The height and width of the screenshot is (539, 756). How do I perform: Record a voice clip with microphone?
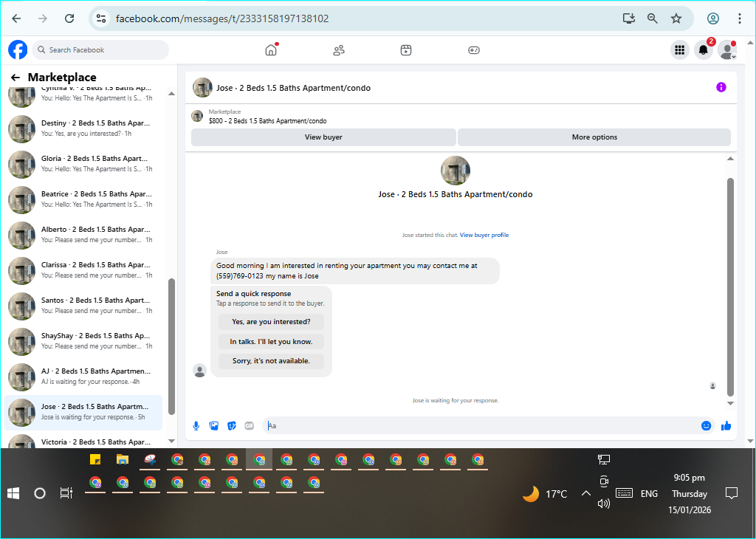tap(196, 426)
